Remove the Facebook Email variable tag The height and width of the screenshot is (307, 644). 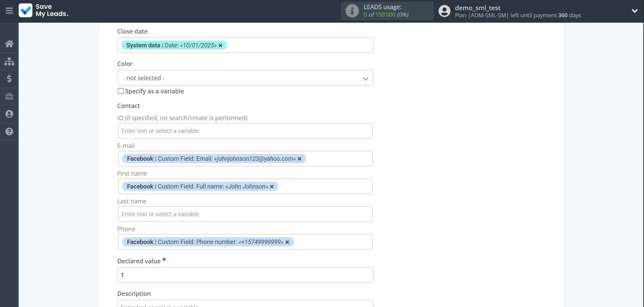coord(299,159)
